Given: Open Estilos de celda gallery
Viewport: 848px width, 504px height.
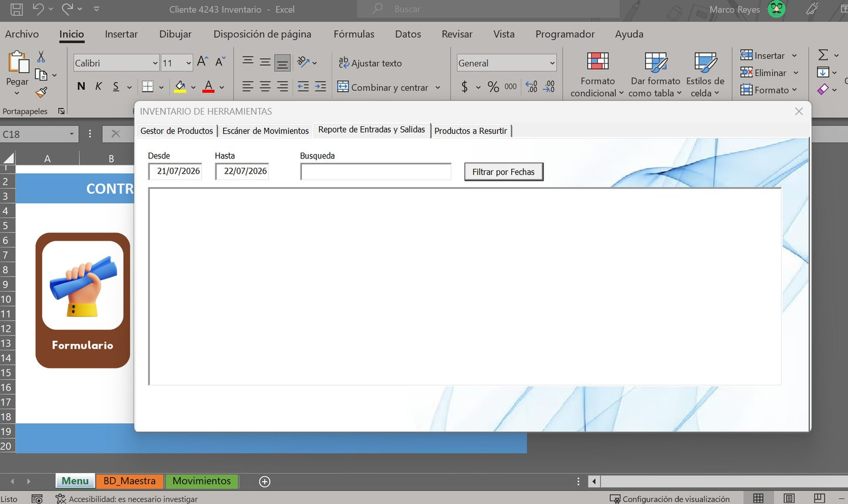Looking at the screenshot, I should (x=705, y=75).
